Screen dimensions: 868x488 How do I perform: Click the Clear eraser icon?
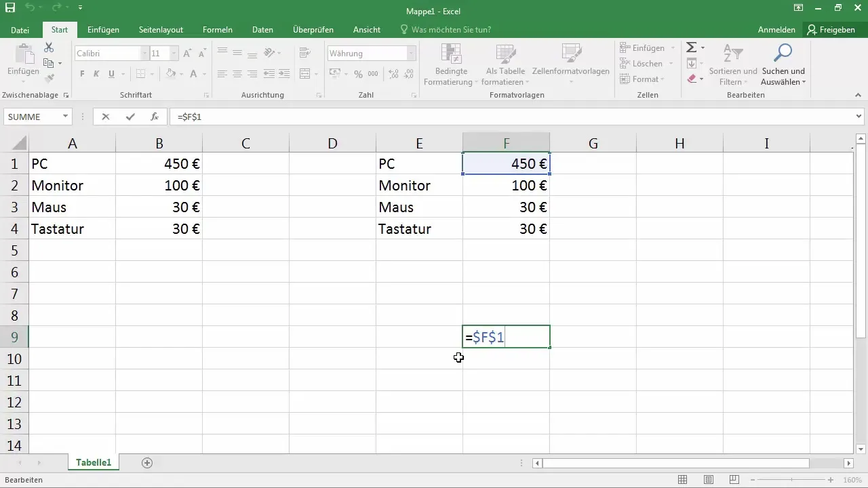[692, 79]
